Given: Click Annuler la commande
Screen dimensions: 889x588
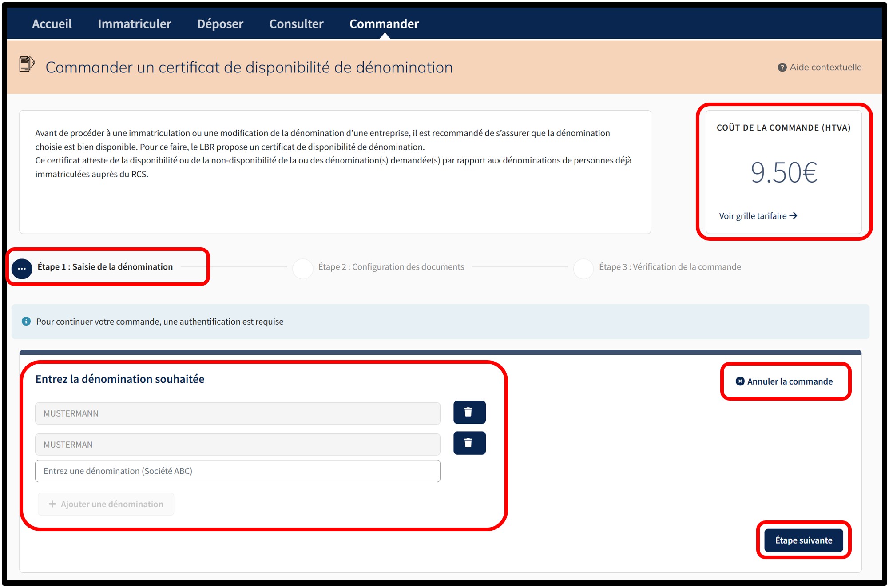Looking at the screenshot, I should [x=789, y=381].
